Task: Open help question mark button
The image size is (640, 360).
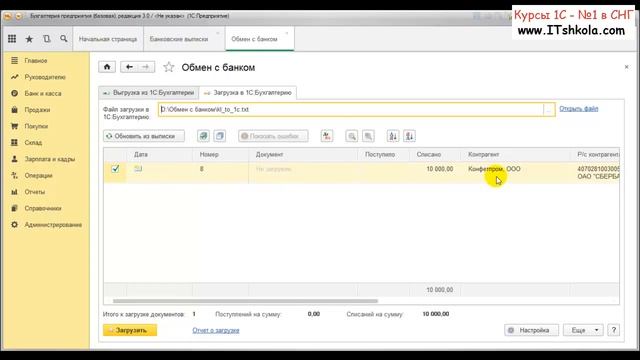Action: [613, 330]
